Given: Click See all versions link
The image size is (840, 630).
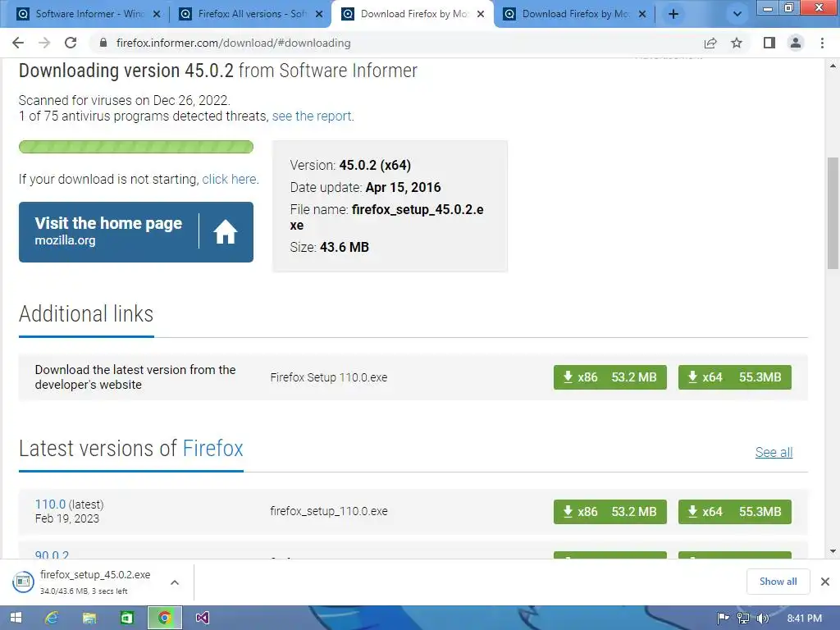Looking at the screenshot, I should (x=774, y=452).
